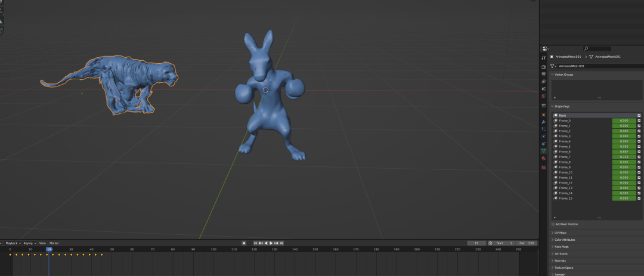Screen dimensions: 644x276
Task: Open the Object Data mesh tab icon
Action: click(544, 151)
